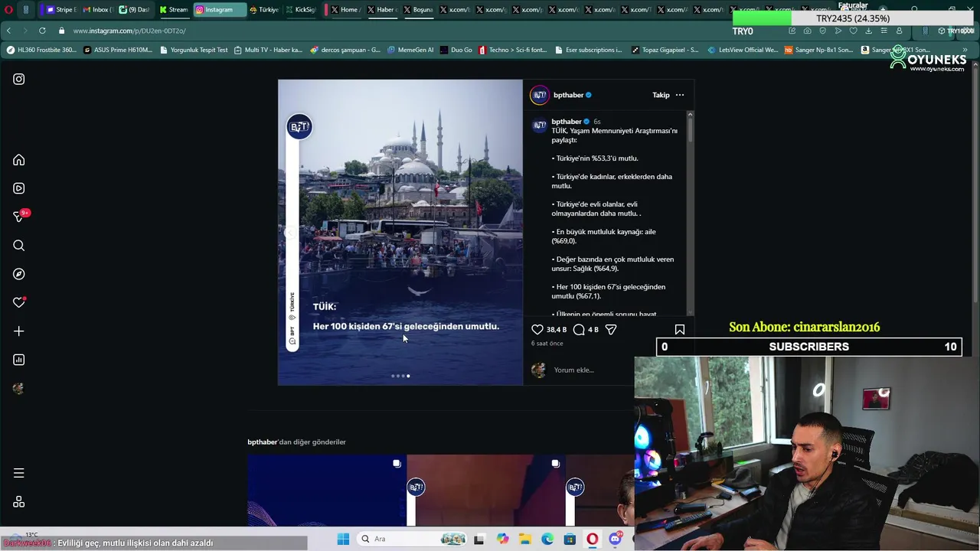The height and width of the screenshot is (551, 980).
Task: Open Discord from taskbar
Action: click(x=615, y=539)
